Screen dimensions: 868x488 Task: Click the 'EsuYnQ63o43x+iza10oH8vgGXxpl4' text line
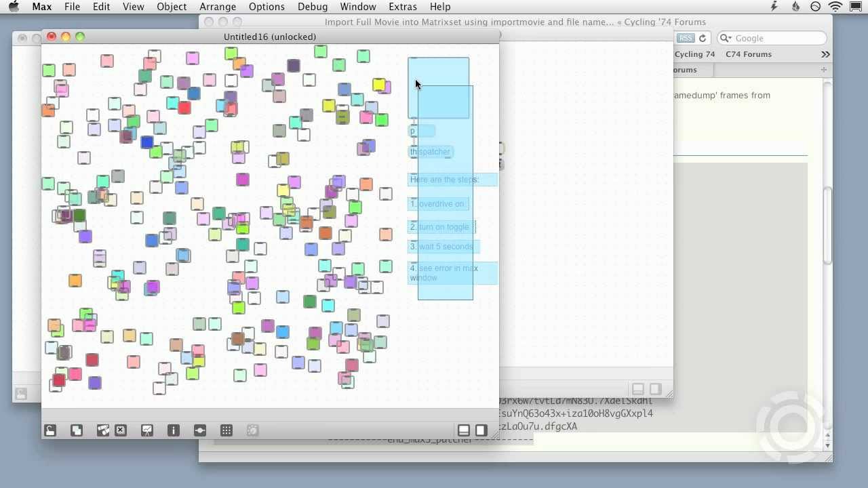click(x=576, y=413)
